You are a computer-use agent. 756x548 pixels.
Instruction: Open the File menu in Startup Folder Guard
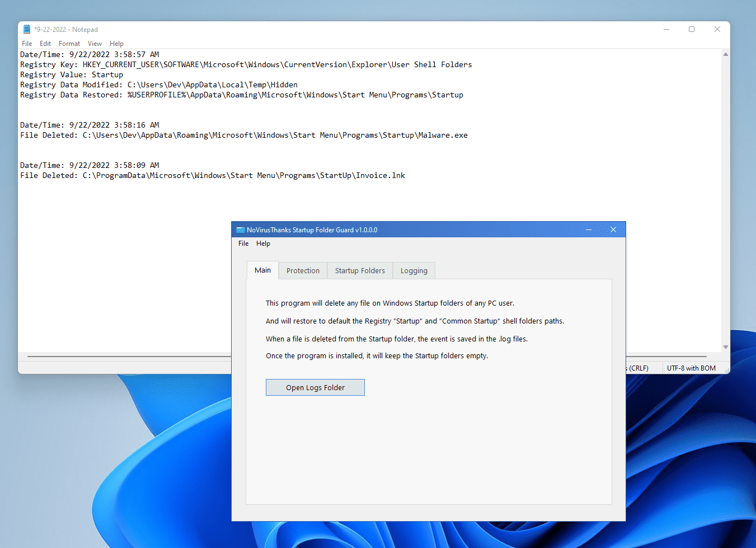(243, 243)
